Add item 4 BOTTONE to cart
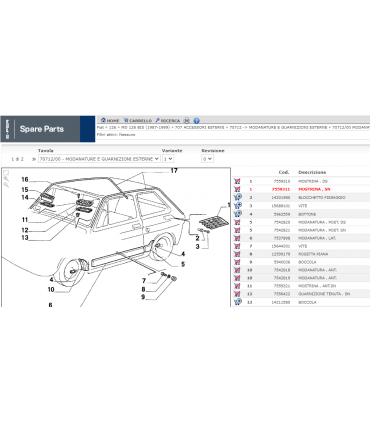The width and height of the screenshot is (370, 423). tap(237, 214)
